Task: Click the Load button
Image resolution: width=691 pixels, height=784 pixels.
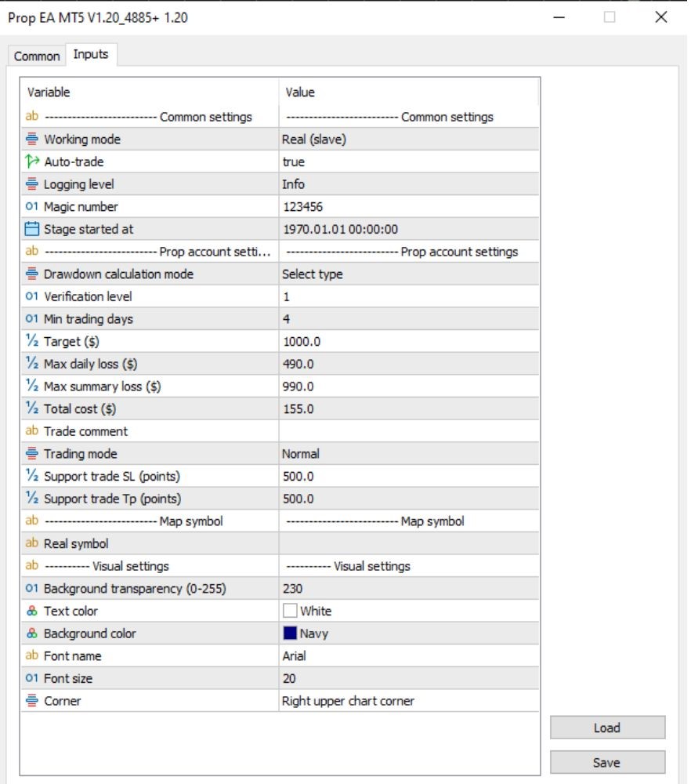Action: pyautogui.click(x=607, y=728)
